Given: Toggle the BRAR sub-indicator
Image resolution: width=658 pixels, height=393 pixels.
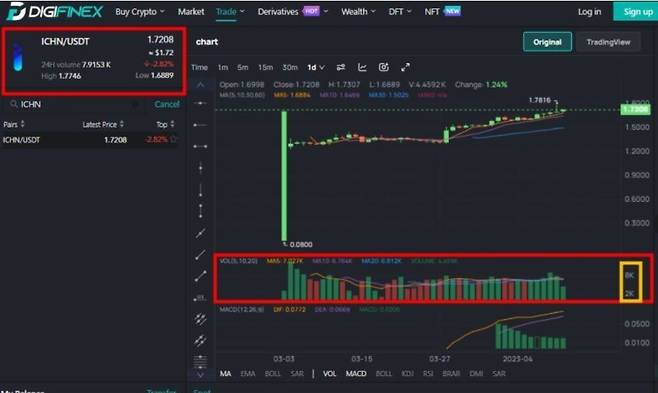Looking at the screenshot, I should 451,373.
